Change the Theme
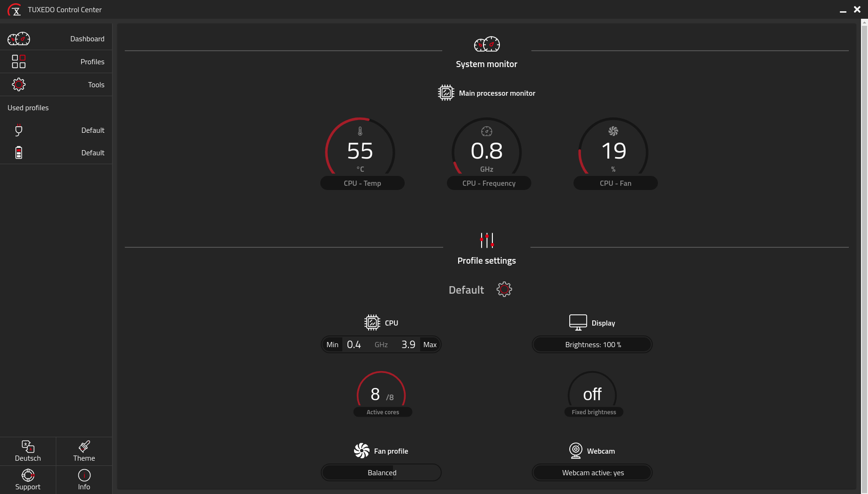Screen dimensions: 868x494 tap(84, 451)
